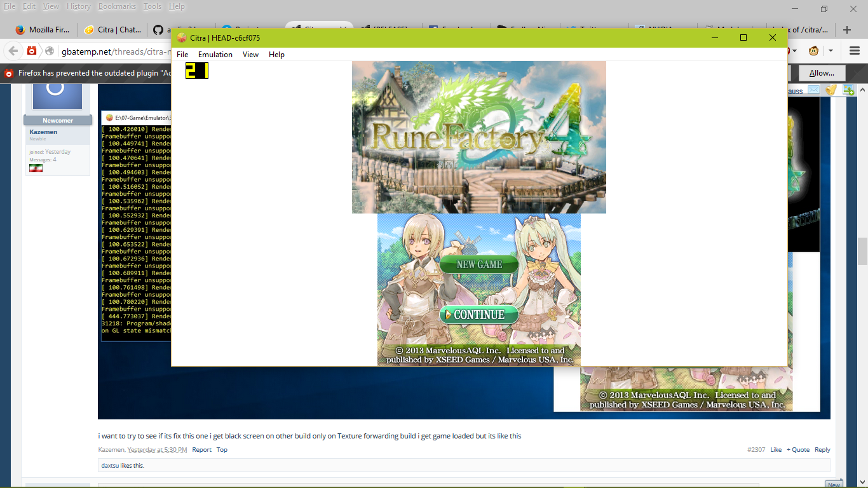Screen dimensions: 868x488
Task: Switch to the Citra Chat browser tab
Action: tap(112, 30)
